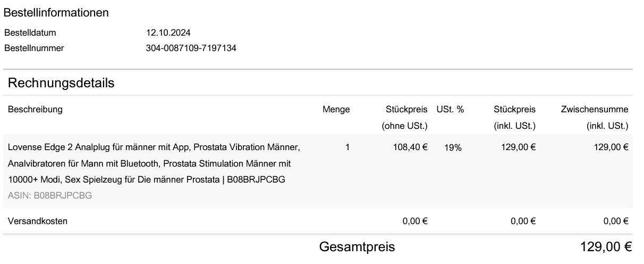Click the Menge column header

336,110
